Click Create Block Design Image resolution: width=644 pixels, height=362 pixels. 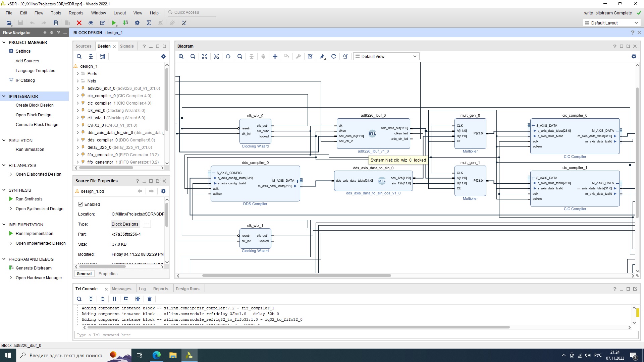(x=35, y=105)
